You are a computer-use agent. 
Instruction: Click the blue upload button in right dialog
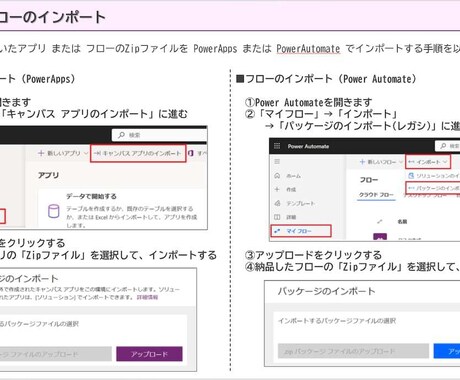447,351
